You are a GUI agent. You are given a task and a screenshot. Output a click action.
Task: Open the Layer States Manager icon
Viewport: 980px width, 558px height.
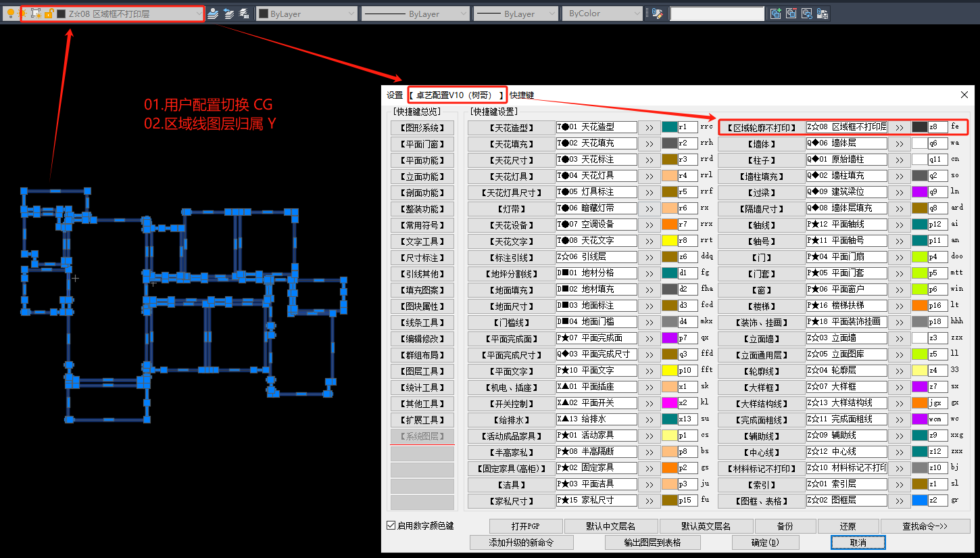(x=244, y=14)
